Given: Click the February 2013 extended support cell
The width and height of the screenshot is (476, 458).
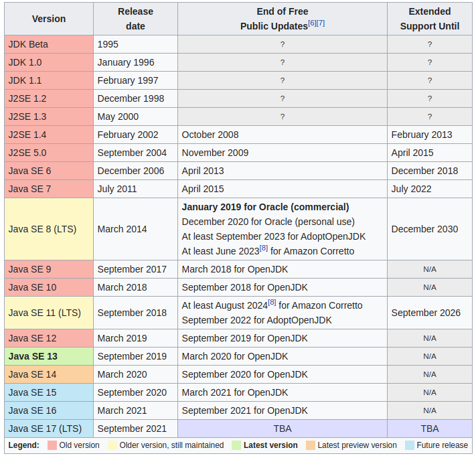Looking at the screenshot, I should tap(430, 135).
